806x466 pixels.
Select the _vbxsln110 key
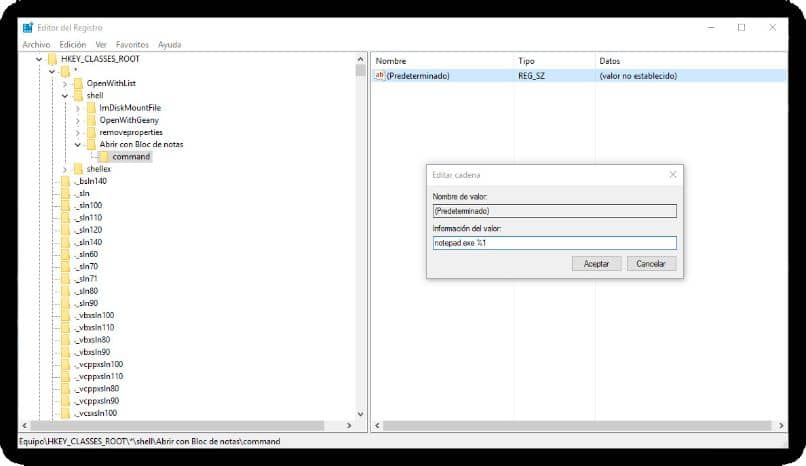coord(94,328)
